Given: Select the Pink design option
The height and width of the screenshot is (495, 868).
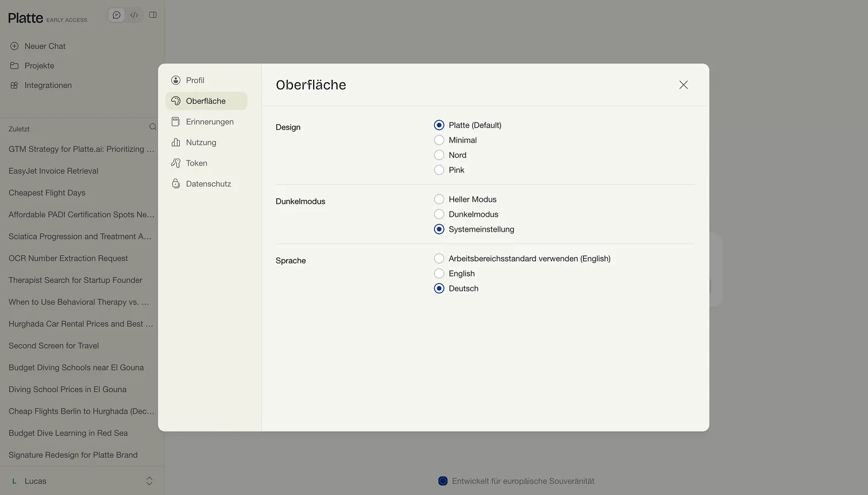Looking at the screenshot, I should tap(439, 170).
